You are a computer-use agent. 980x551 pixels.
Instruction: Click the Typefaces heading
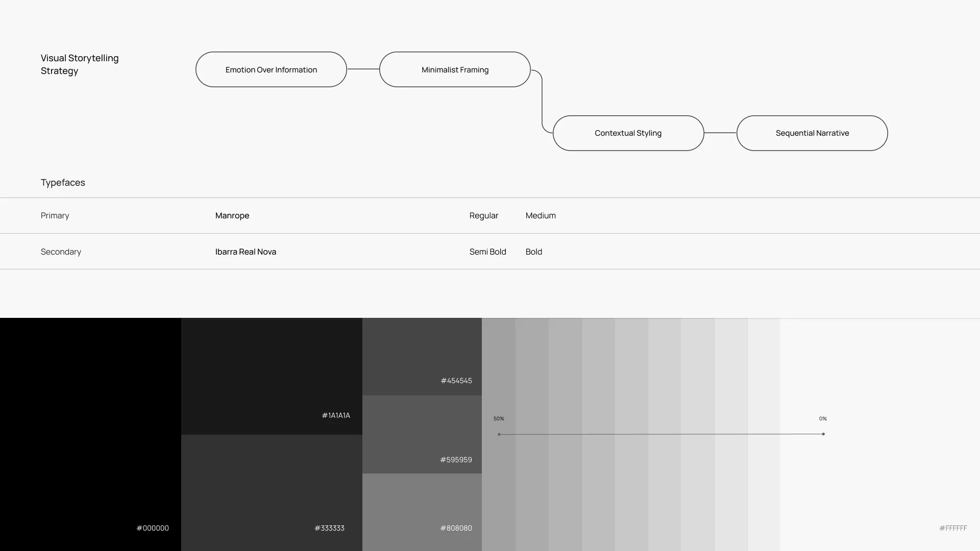pyautogui.click(x=63, y=183)
